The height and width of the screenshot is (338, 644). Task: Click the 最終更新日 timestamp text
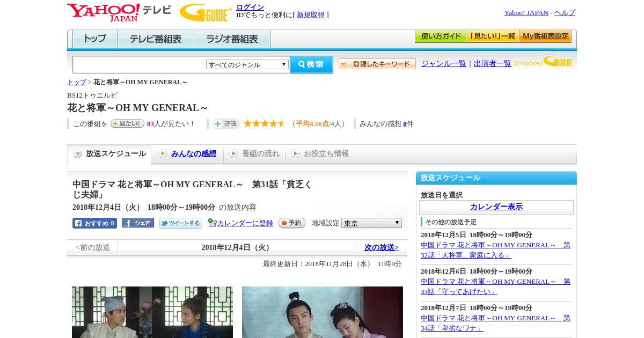coord(332,264)
